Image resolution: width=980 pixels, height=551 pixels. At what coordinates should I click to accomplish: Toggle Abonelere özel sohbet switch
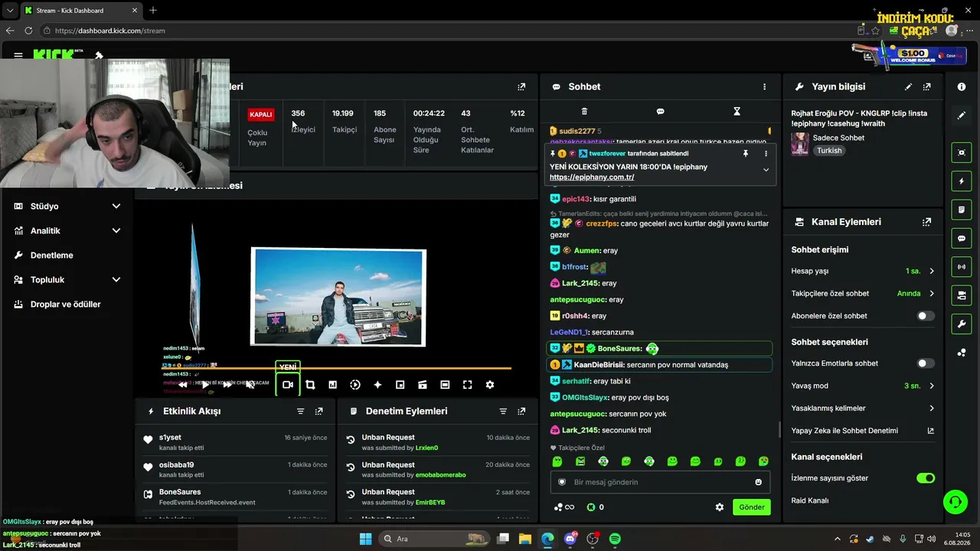tap(926, 316)
